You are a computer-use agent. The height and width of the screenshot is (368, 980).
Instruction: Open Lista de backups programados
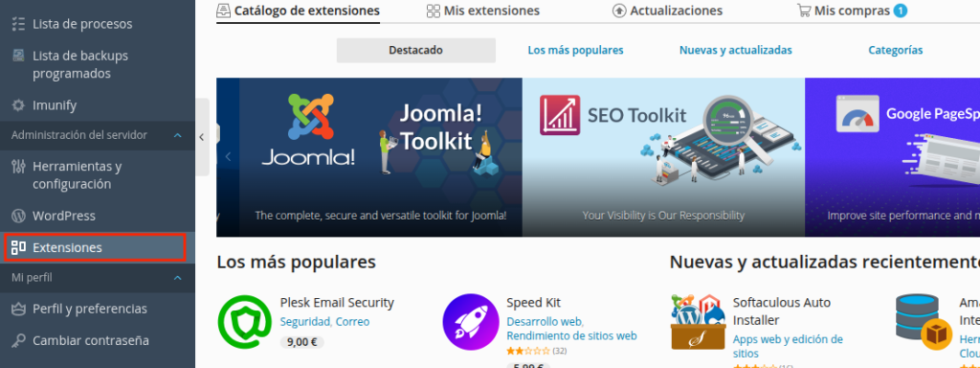point(80,64)
